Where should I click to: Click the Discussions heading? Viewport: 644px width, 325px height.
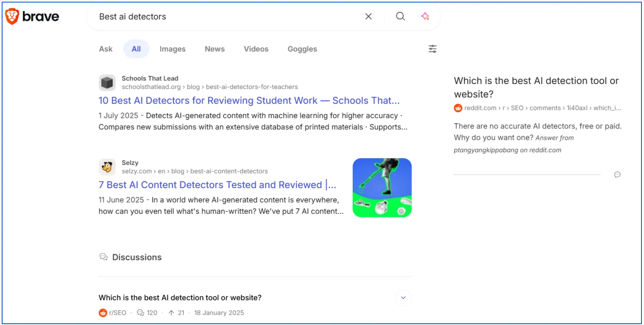pos(137,257)
